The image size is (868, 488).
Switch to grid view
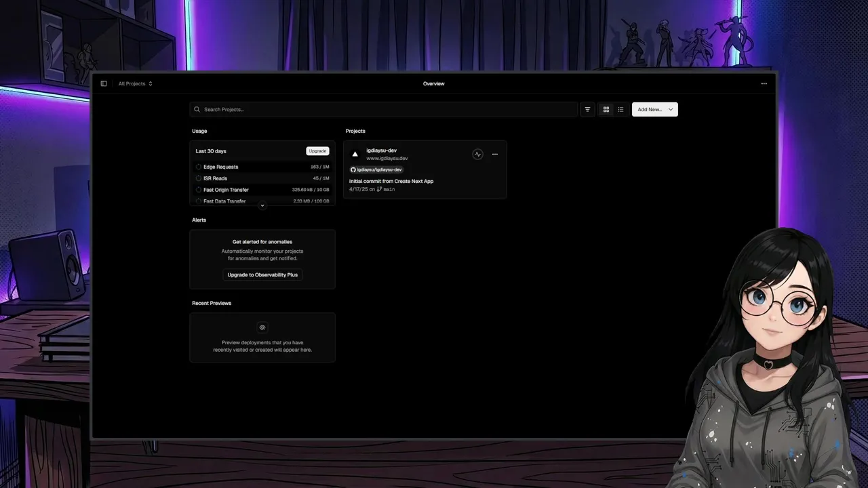tap(606, 109)
